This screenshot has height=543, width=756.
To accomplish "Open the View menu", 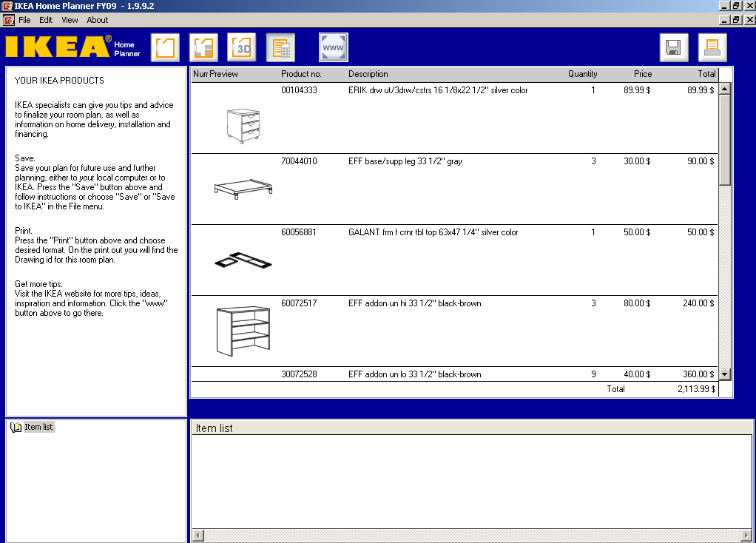I will click(70, 20).
